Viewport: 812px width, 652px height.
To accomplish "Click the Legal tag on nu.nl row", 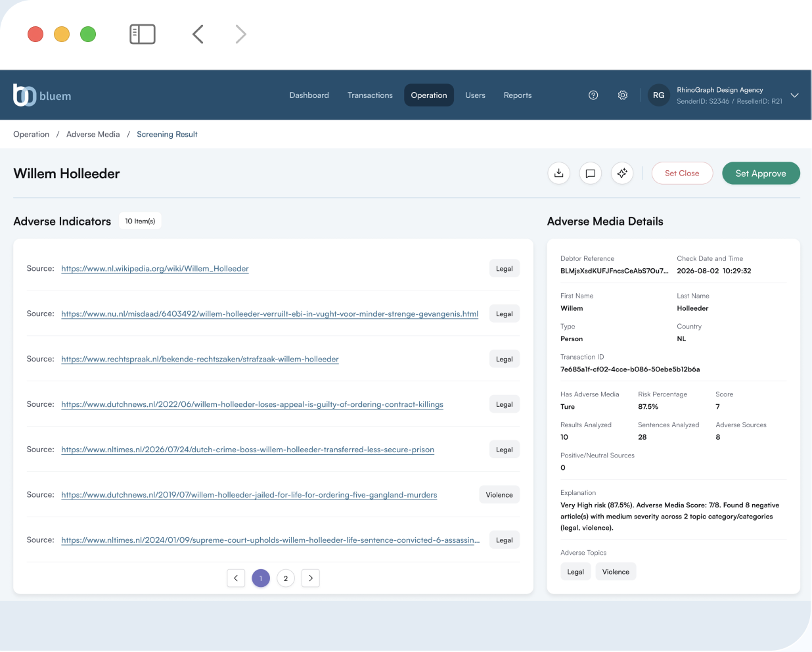I will (x=505, y=314).
